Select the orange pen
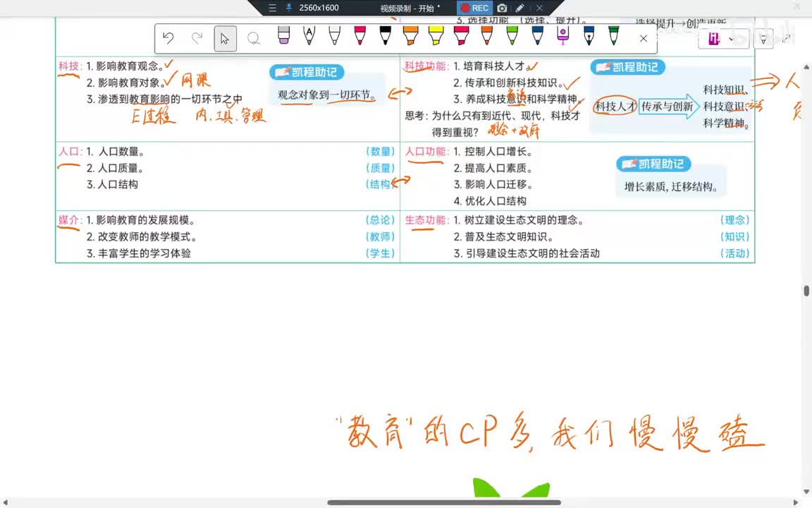Screen dimensions: 812x508 click(x=487, y=35)
